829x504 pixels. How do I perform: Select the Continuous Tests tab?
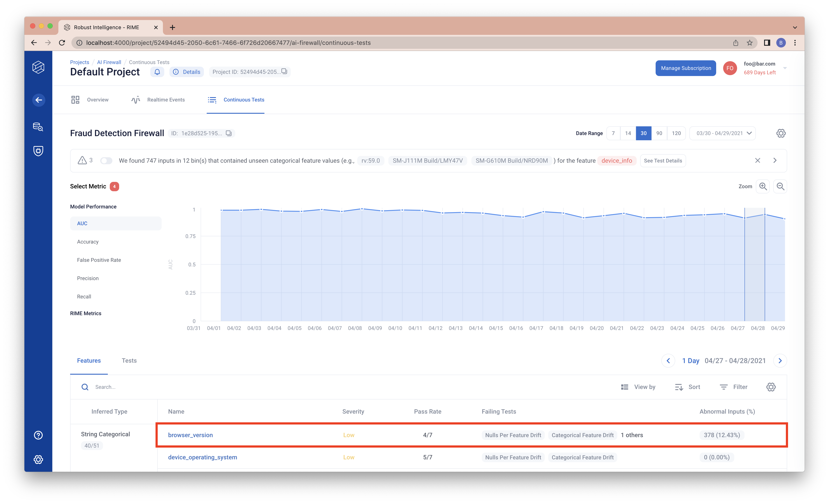(x=235, y=100)
